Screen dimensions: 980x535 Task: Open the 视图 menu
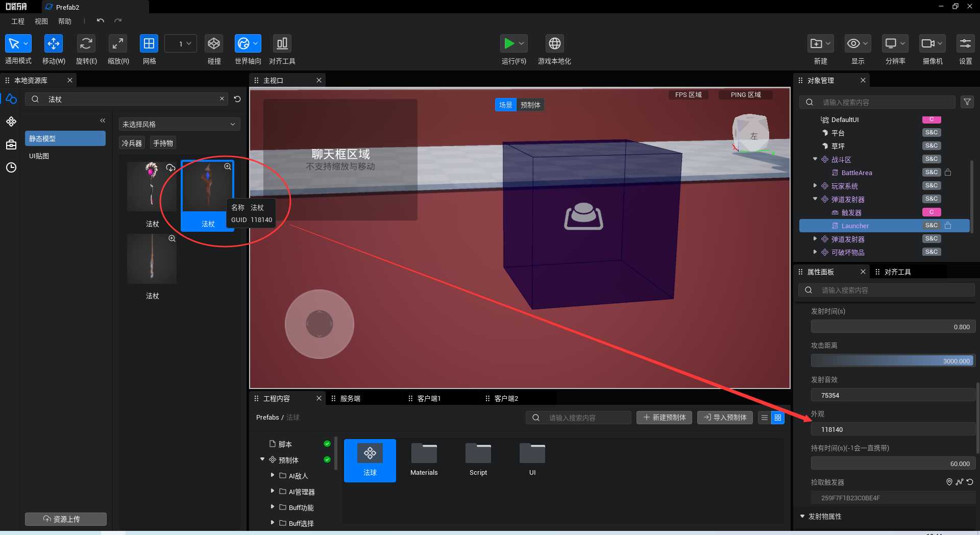pyautogui.click(x=41, y=21)
